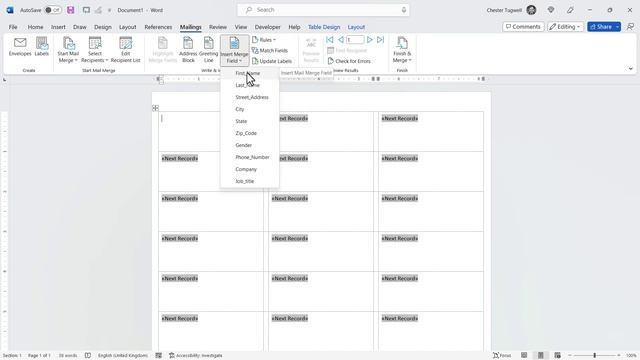Switch to the Design tab
This screenshot has height=360, width=640.
(x=102, y=27)
